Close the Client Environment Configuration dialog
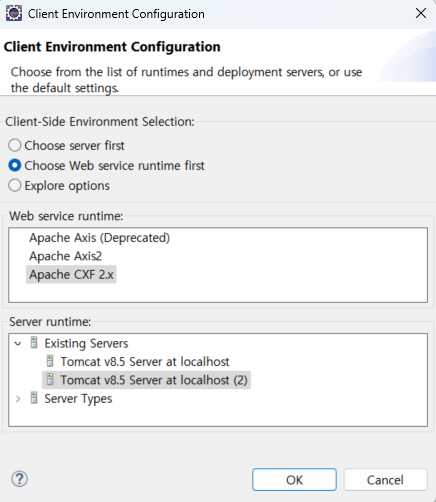Viewport: 436px width, 502px height. pos(421,13)
